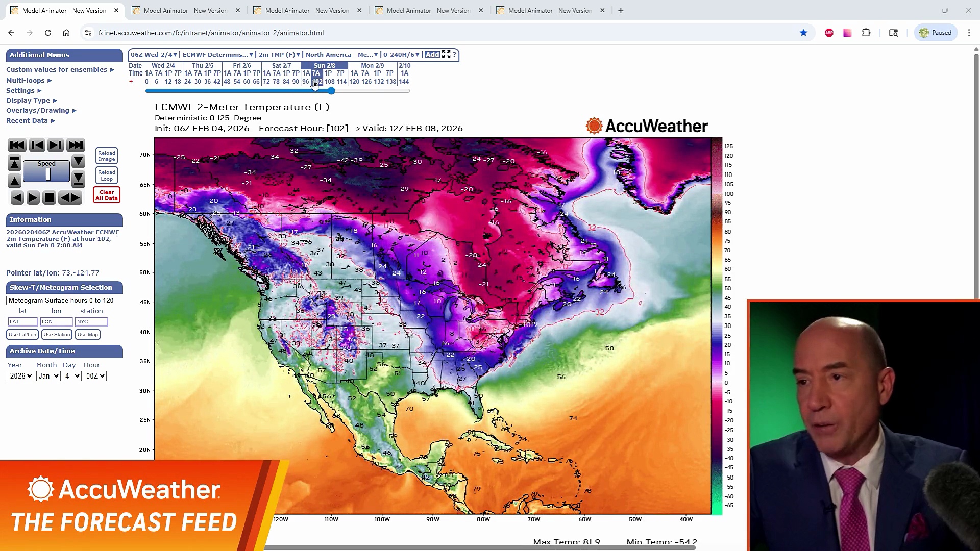980x551 pixels.
Task: Reload the browser page
Action: [x=48, y=33]
